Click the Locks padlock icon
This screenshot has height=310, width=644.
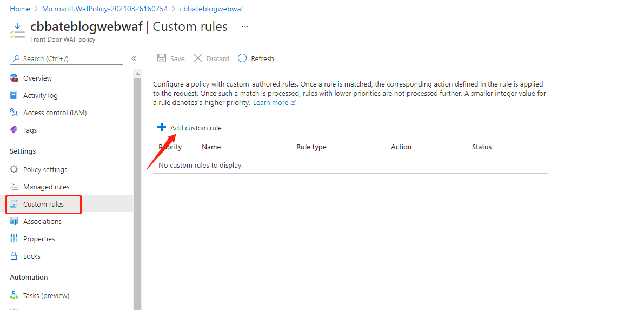coord(14,256)
